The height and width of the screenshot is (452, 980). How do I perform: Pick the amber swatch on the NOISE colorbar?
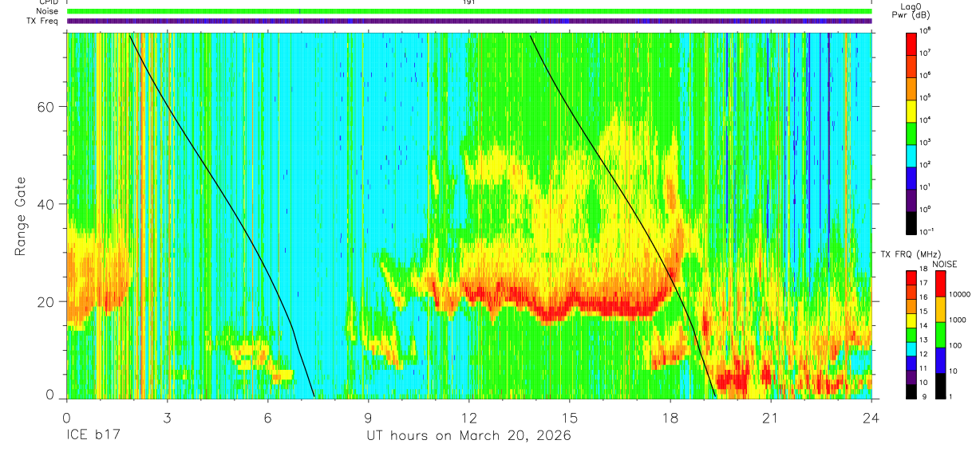pos(942,309)
